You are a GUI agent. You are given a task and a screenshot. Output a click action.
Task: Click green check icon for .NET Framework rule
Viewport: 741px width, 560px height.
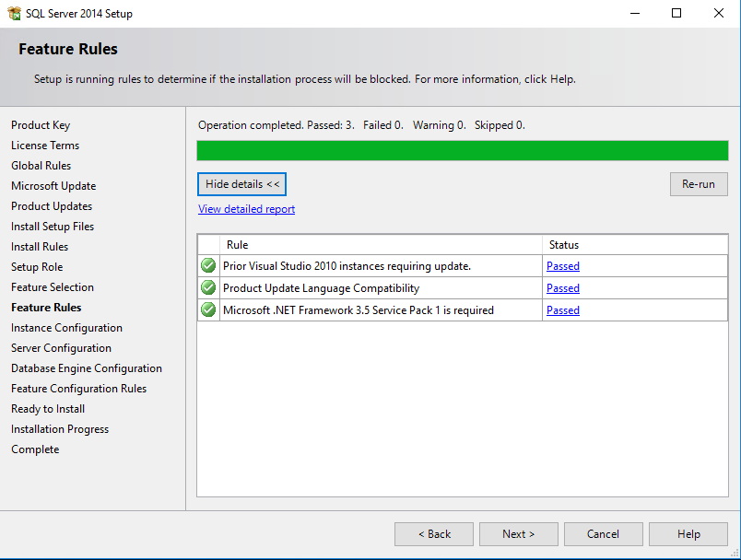pos(208,309)
